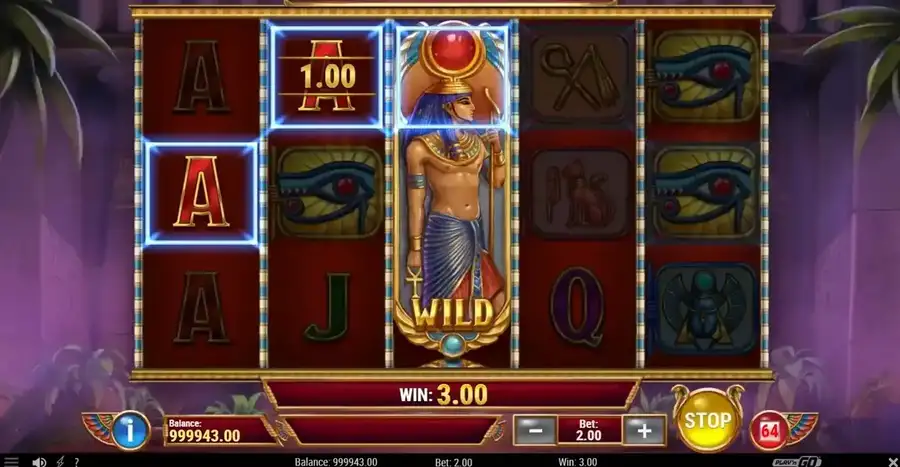Image resolution: width=900 pixels, height=467 pixels.
Task: Close the game with the X icon
Action: (x=893, y=462)
